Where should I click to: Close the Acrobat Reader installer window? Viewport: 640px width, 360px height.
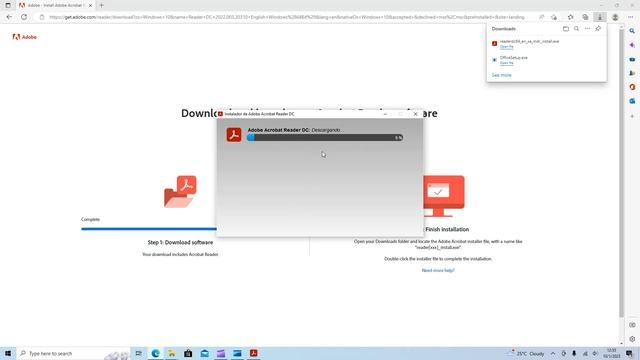pos(416,114)
